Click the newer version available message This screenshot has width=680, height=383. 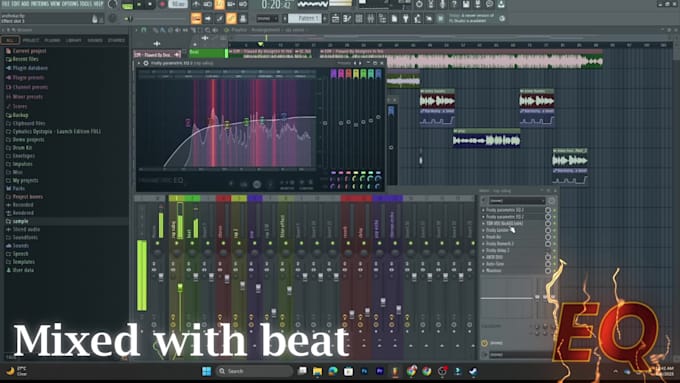pyautogui.click(x=471, y=18)
